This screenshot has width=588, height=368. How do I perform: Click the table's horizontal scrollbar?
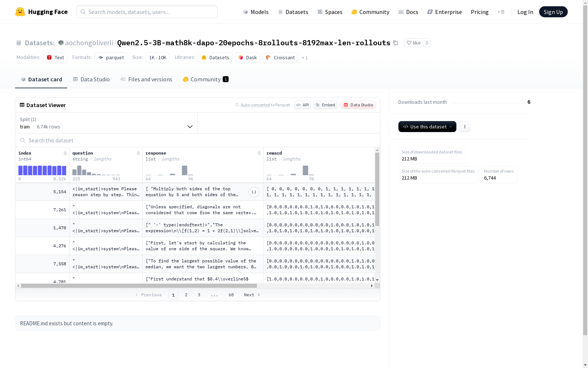click(139, 286)
